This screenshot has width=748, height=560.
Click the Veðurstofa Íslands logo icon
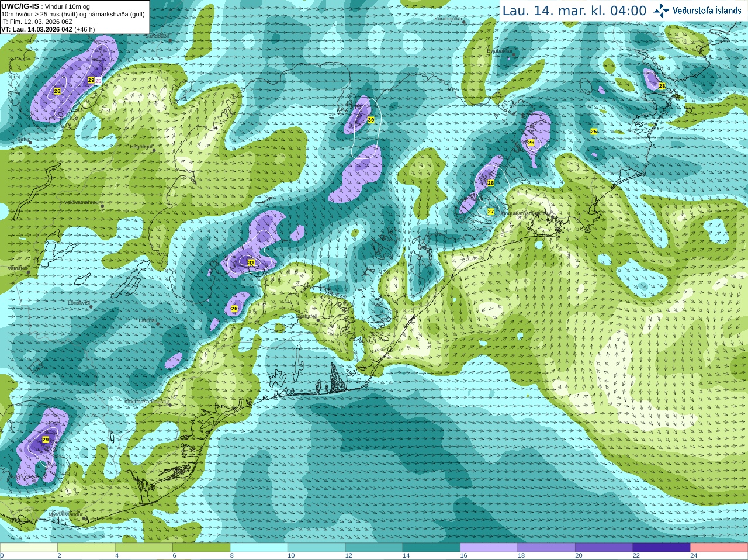coord(661,11)
